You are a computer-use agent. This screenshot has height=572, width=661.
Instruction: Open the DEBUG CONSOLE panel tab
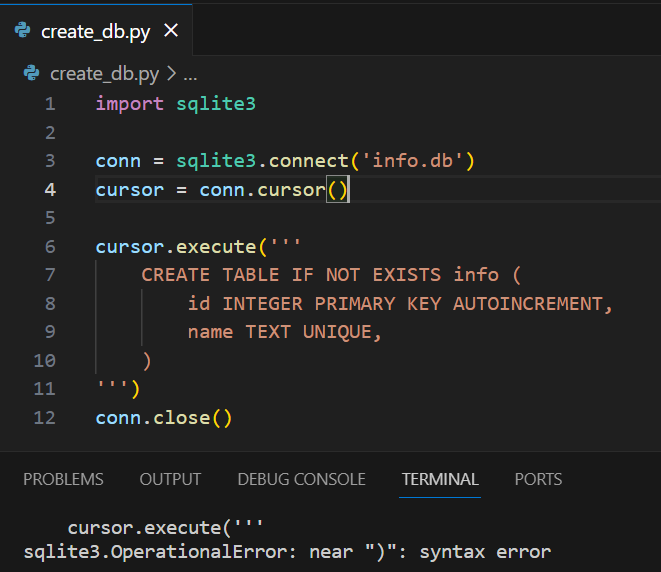click(x=301, y=479)
